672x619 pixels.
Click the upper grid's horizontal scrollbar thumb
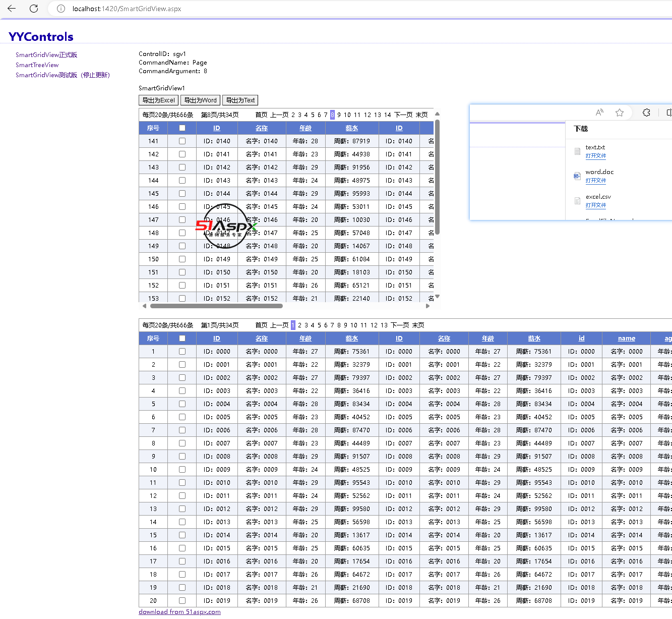coord(216,306)
